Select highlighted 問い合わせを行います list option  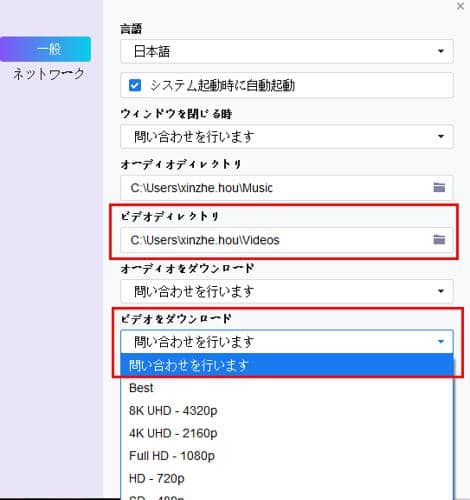(x=287, y=365)
